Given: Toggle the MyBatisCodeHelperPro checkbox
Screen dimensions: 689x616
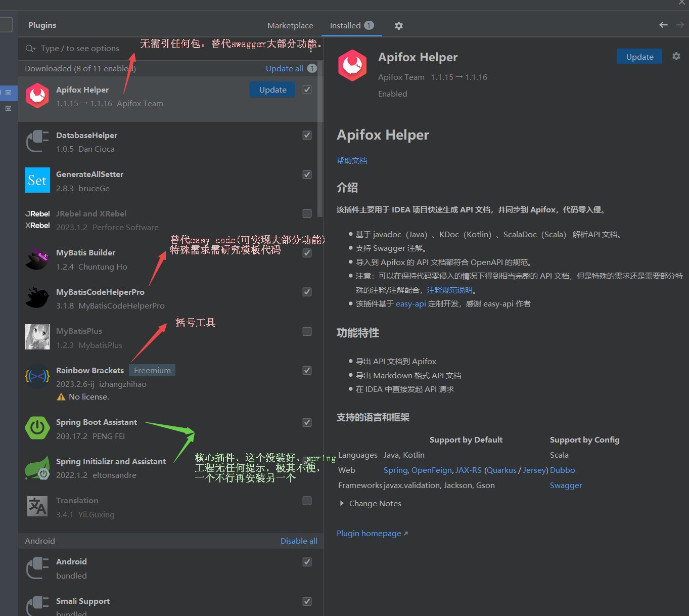Looking at the screenshot, I should [307, 292].
